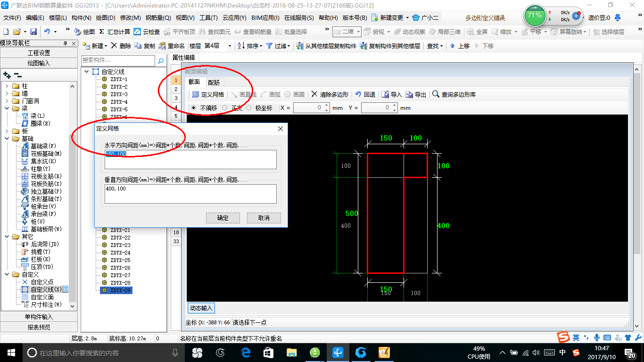Click 清除多边形 to clear the polygon
The width and height of the screenshot is (644, 362).
pyautogui.click(x=330, y=94)
